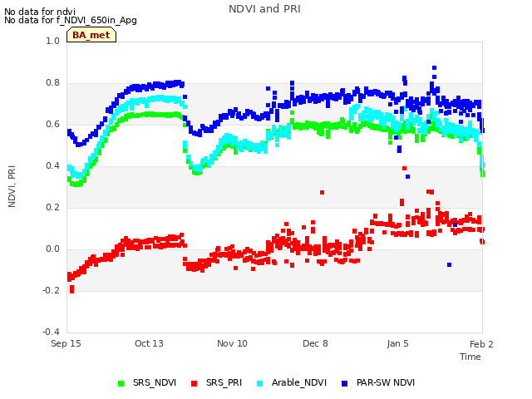
Task: Toggle the SRS_PRI legend label
Action: pos(224,382)
